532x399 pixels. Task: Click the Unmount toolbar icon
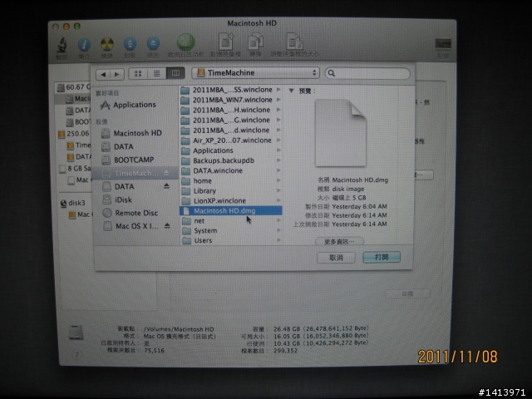click(x=130, y=44)
